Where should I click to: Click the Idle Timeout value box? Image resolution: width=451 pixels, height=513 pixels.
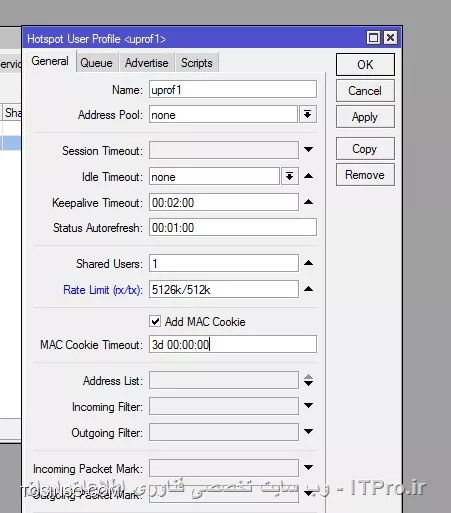coord(214,176)
